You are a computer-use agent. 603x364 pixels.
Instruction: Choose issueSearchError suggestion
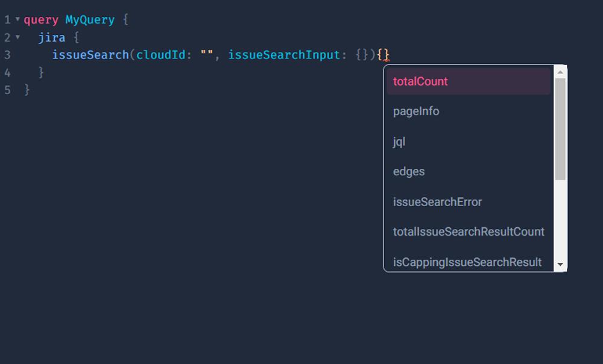pos(469,202)
